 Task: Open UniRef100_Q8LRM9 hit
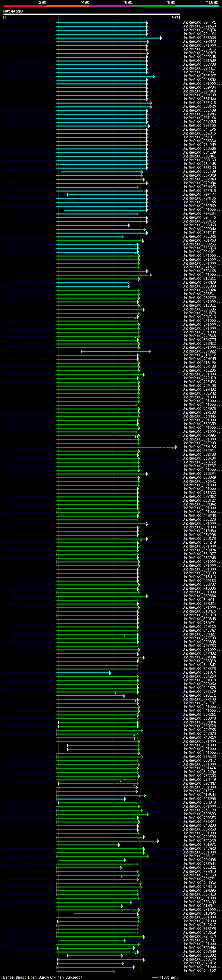coord(199,145)
